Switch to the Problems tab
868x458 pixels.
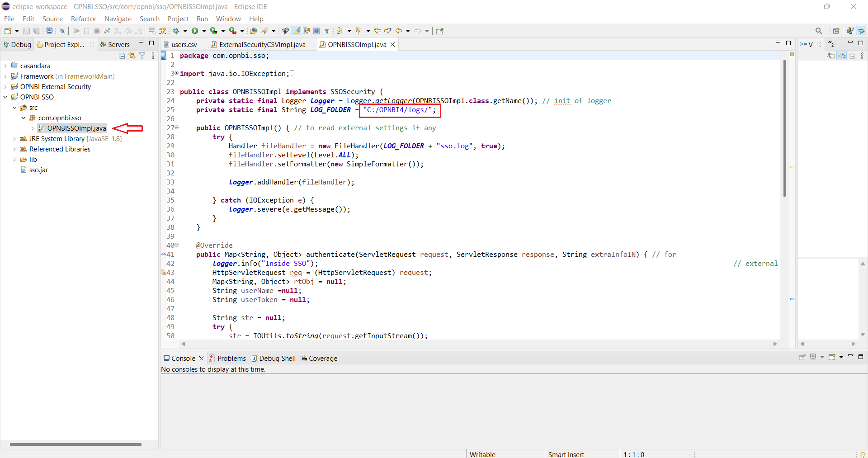pos(227,358)
